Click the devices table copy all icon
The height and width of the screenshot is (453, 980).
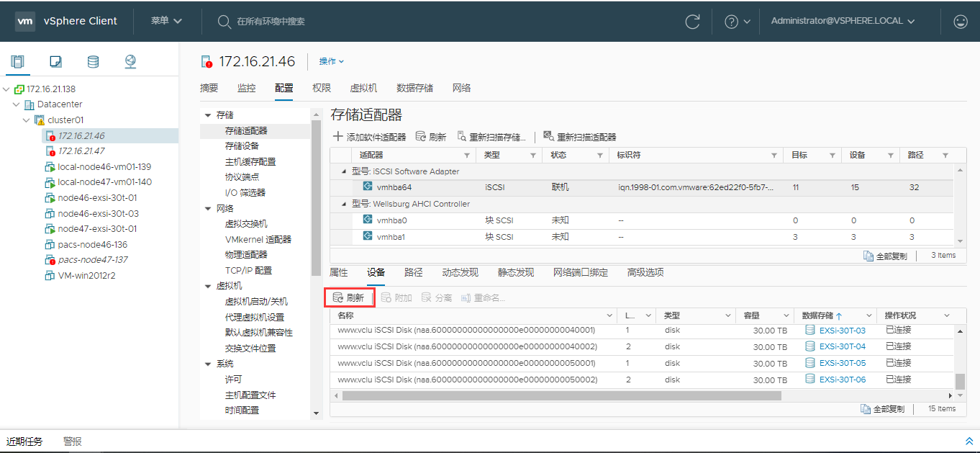[866, 408]
